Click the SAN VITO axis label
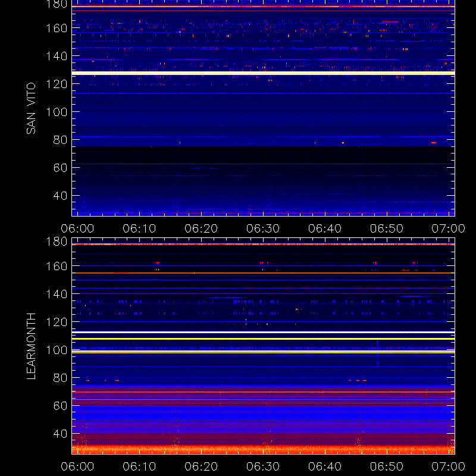This screenshot has width=476, height=476. [x=31, y=108]
